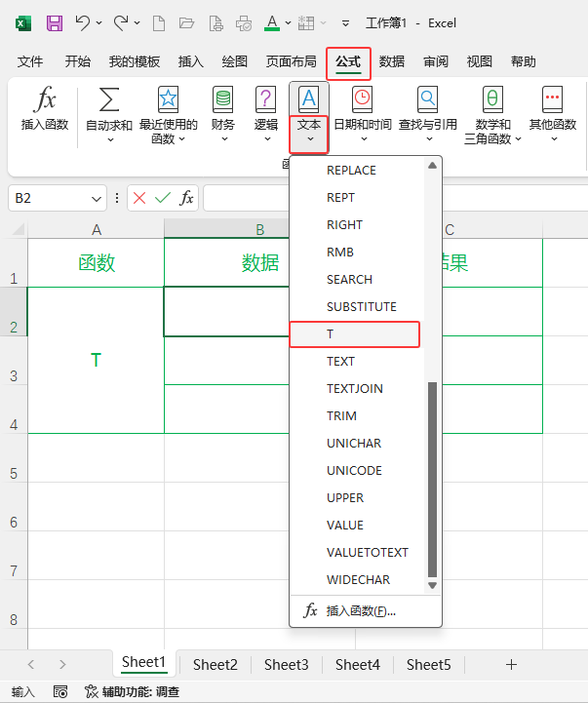Image resolution: width=588 pixels, height=703 pixels.
Task: Undo the last action
Action: [x=83, y=22]
